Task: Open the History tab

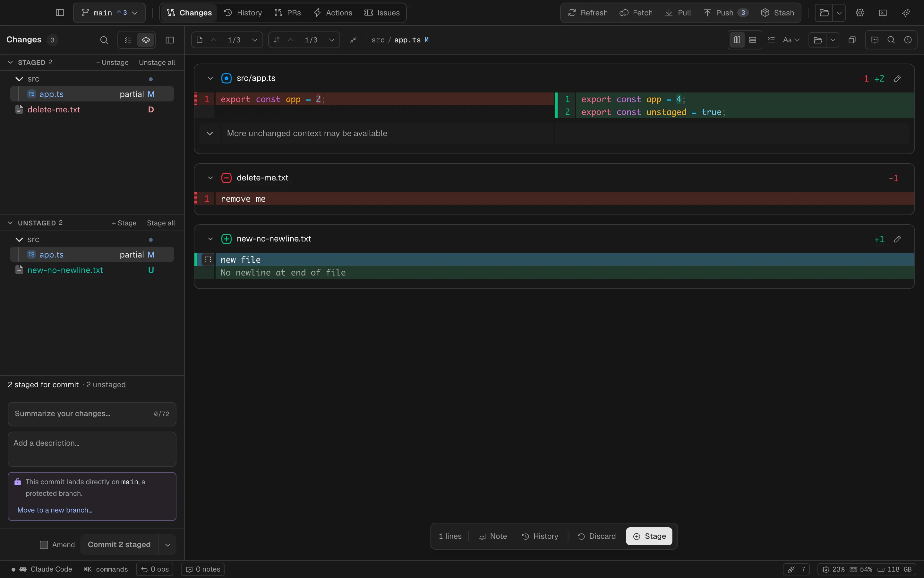Action: (243, 13)
